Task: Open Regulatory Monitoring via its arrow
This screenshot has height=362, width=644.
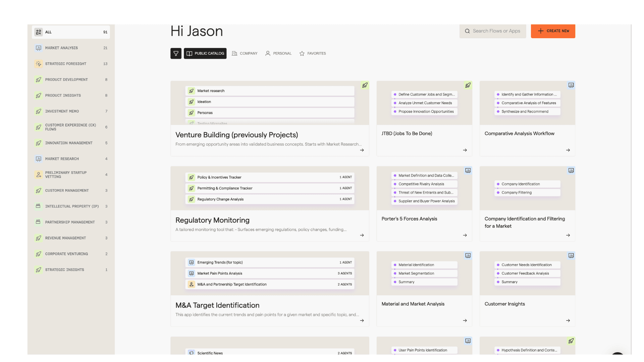Action: 362,235
